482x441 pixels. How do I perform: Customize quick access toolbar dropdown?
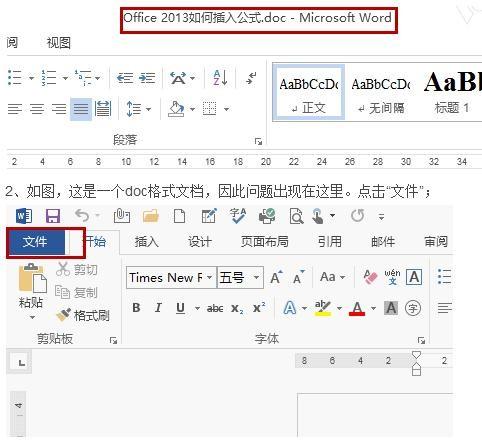(x=382, y=217)
